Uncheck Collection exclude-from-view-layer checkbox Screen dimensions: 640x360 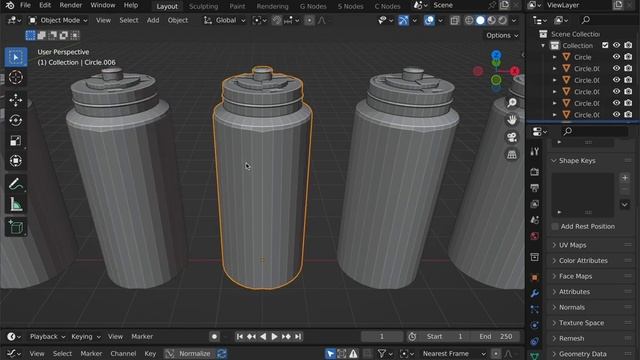(605, 45)
